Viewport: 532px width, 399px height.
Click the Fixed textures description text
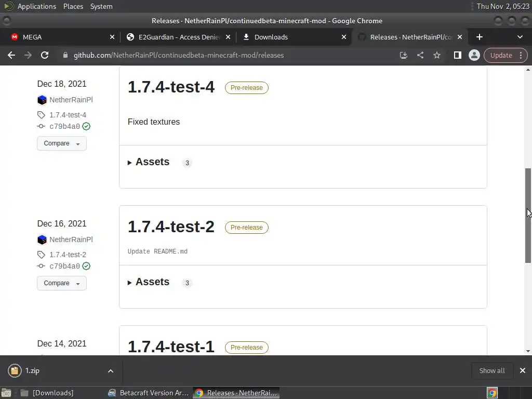154,122
